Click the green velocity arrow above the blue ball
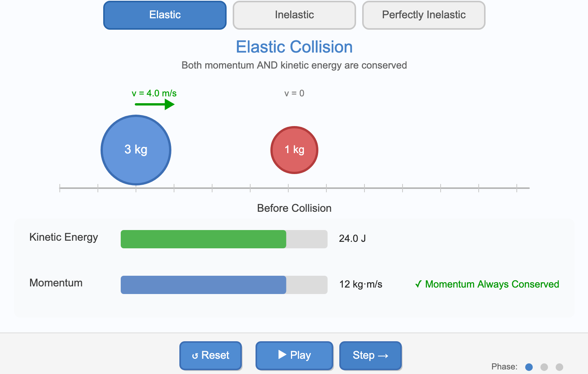Viewport: 588px width, 374px height. coord(153,104)
